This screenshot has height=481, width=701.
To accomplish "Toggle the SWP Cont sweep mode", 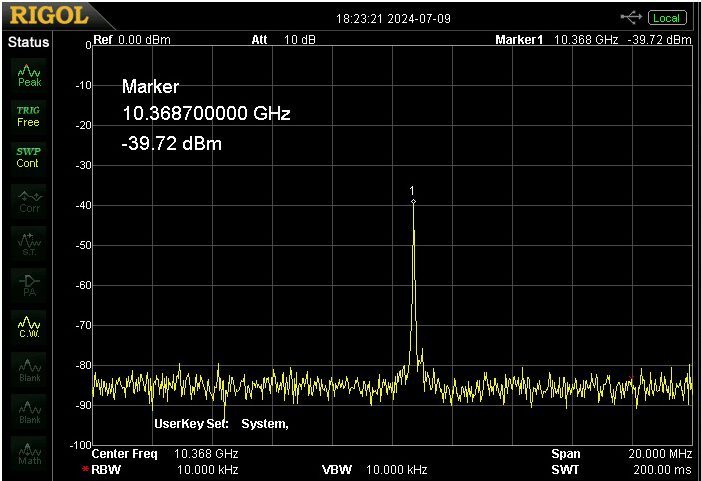I will pyautogui.click(x=29, y=158).
